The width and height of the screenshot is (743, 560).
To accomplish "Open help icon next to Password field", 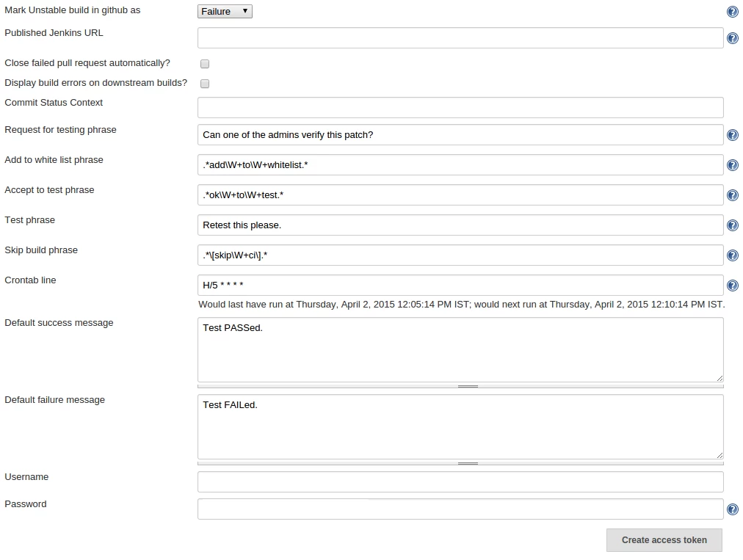I will (x=733, y=509).
